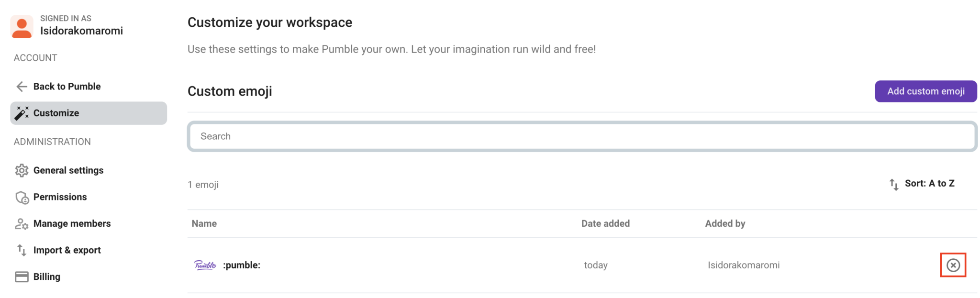Image resolution: width=980 pixels, height=298 pixels.
Task: Click the back arrow next to Back to Pumble
Action: pyautogui.click(x=21, y=87)
